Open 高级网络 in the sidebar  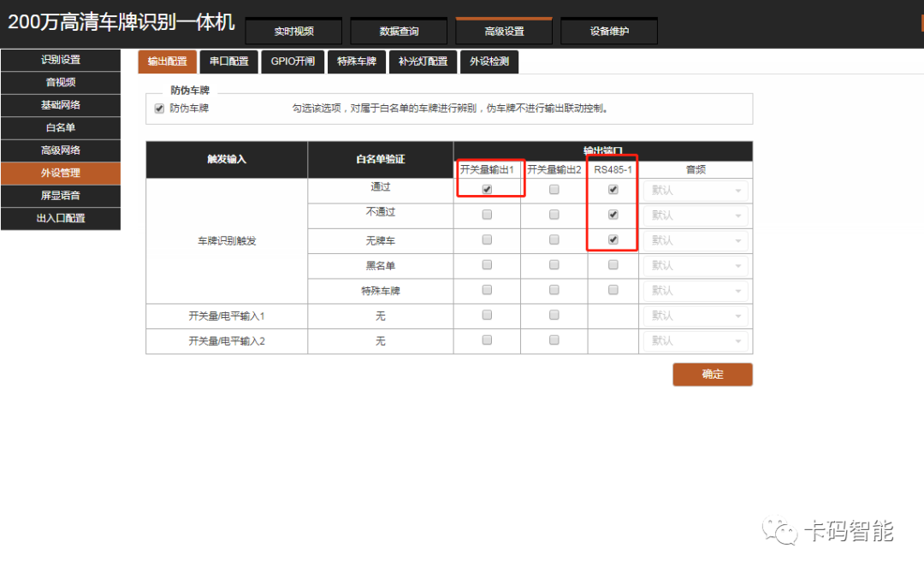[61, 150]
